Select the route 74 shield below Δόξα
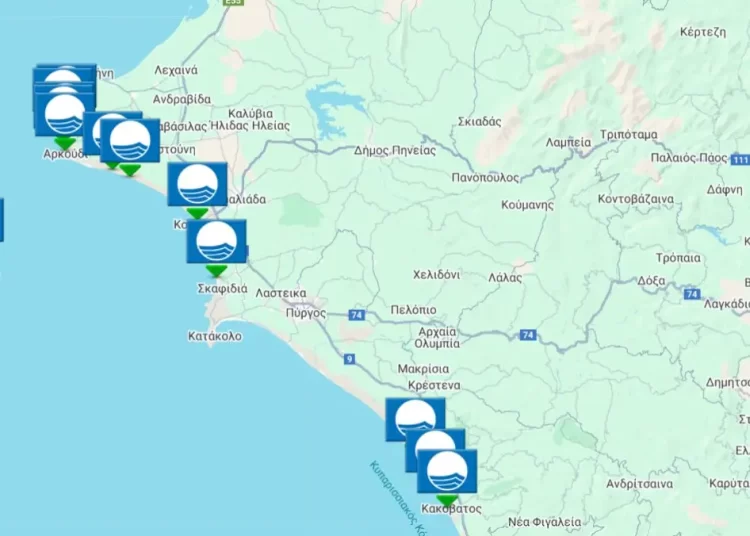The image size is (750, 536). click(692, 294)
